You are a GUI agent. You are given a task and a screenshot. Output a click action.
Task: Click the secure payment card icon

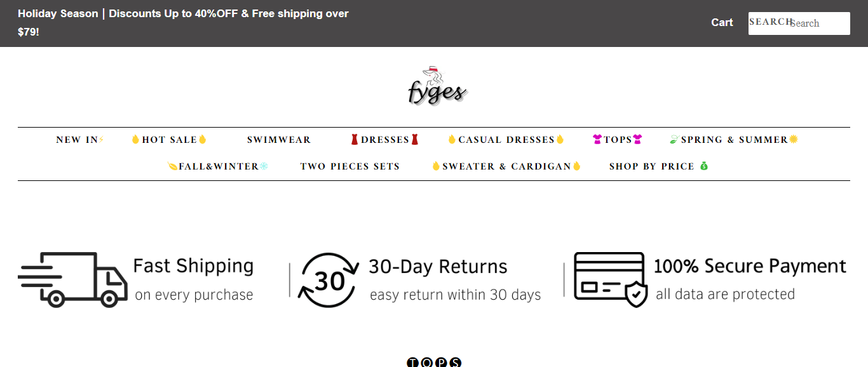[610, 279]
